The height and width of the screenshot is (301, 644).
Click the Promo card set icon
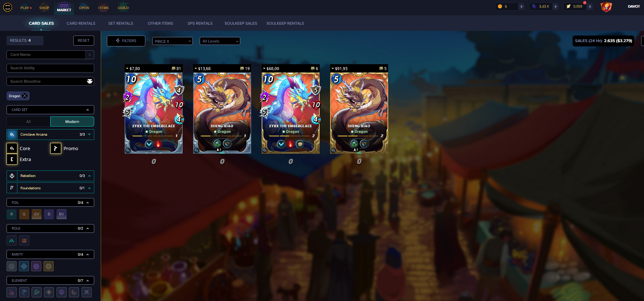tap(55, 148)
